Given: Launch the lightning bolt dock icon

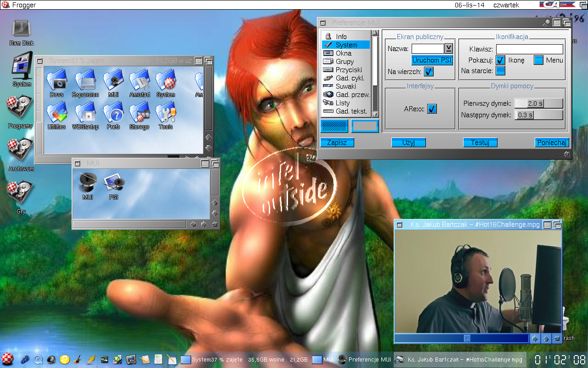Looking at the screenshot, I should pos(91,359).
